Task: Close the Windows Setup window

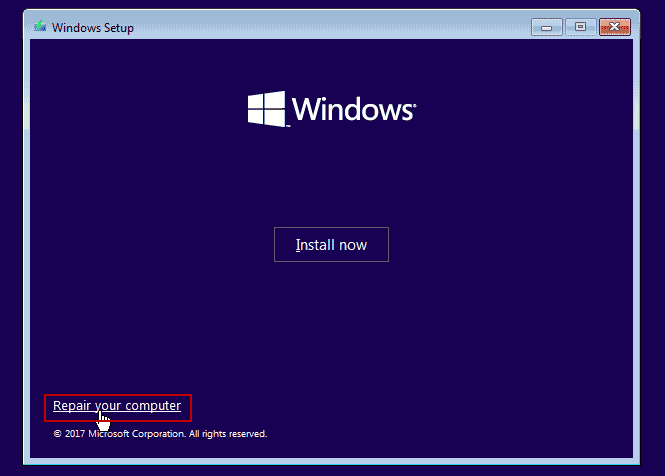Action: pyautogui.click(x=615, y=27)
